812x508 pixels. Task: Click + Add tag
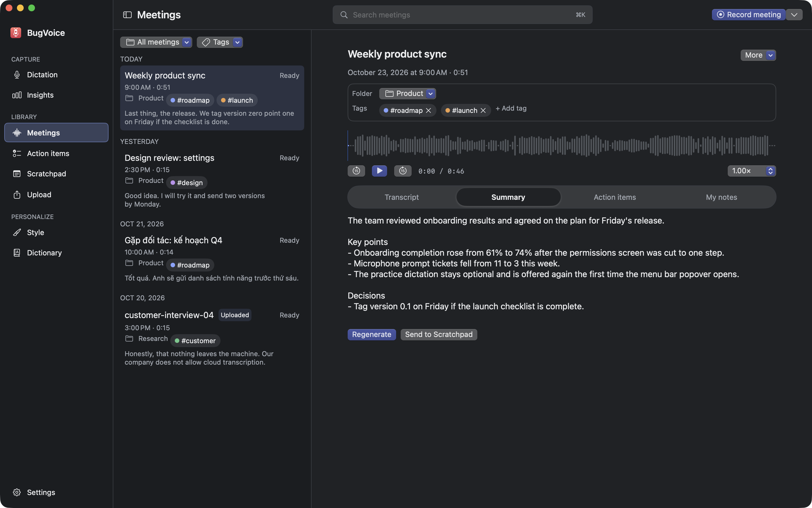[511, 109]
